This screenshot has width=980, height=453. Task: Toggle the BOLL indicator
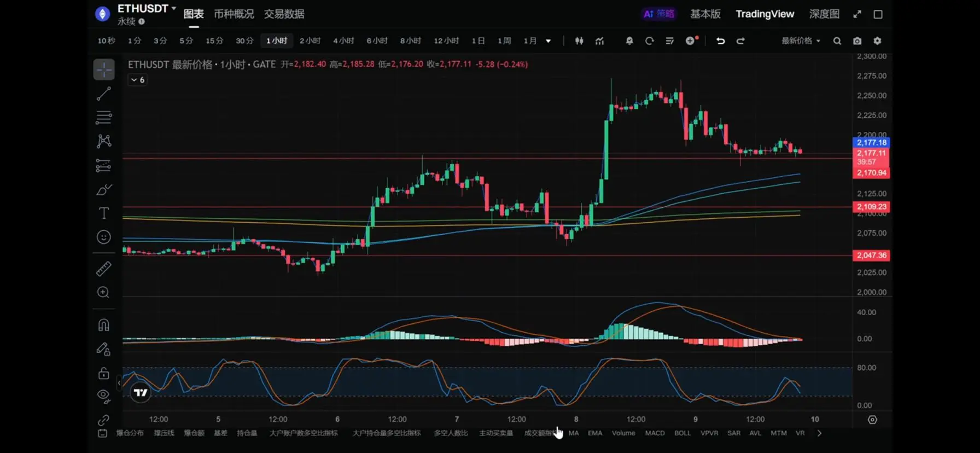click(682, 433)
